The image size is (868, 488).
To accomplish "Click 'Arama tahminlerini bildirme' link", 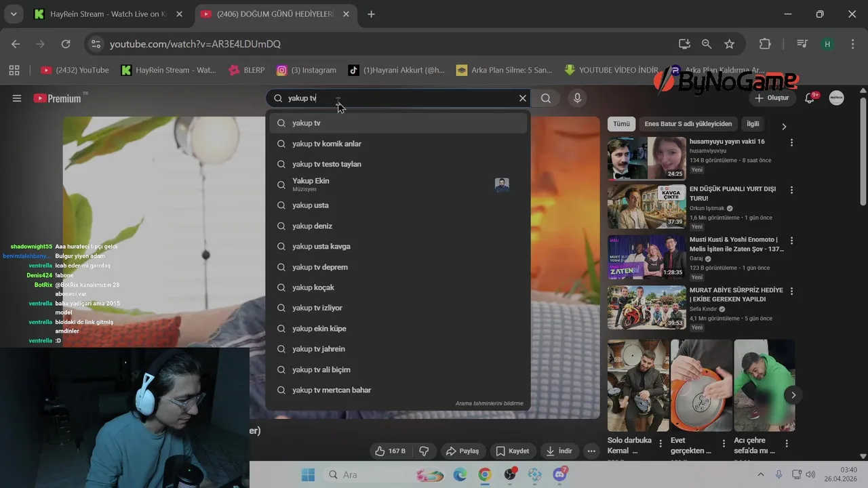I will pyautogui.click(x=489, y=403).
